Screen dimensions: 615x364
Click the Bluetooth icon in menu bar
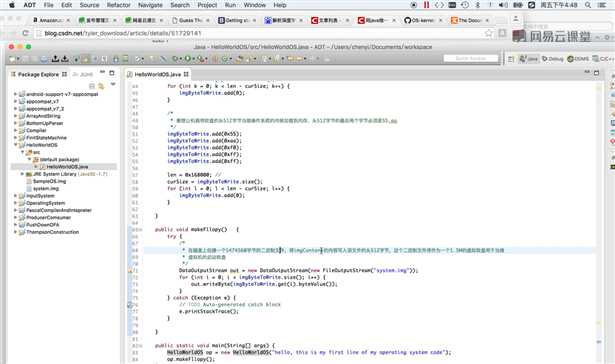478,5
